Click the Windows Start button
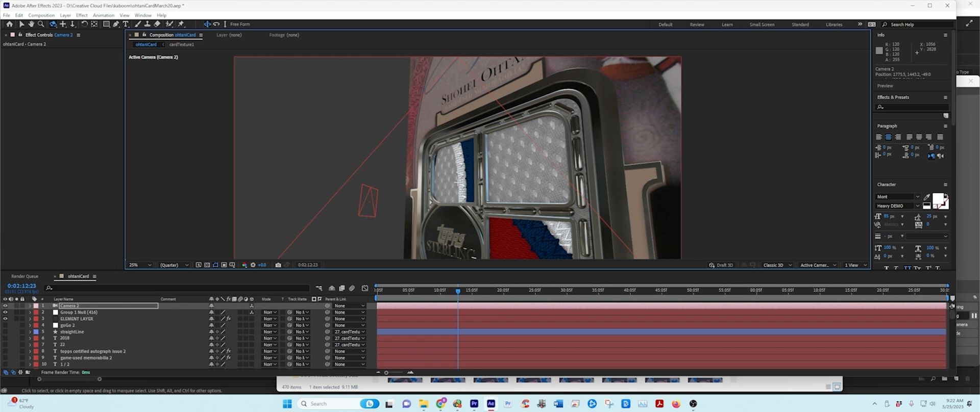Viewport: 980px width, 412px height. point(287,403)
